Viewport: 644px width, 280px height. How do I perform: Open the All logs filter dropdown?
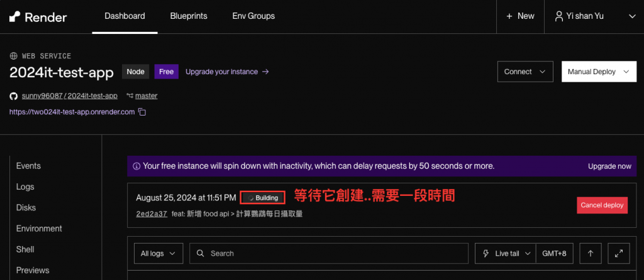[158, 254]
